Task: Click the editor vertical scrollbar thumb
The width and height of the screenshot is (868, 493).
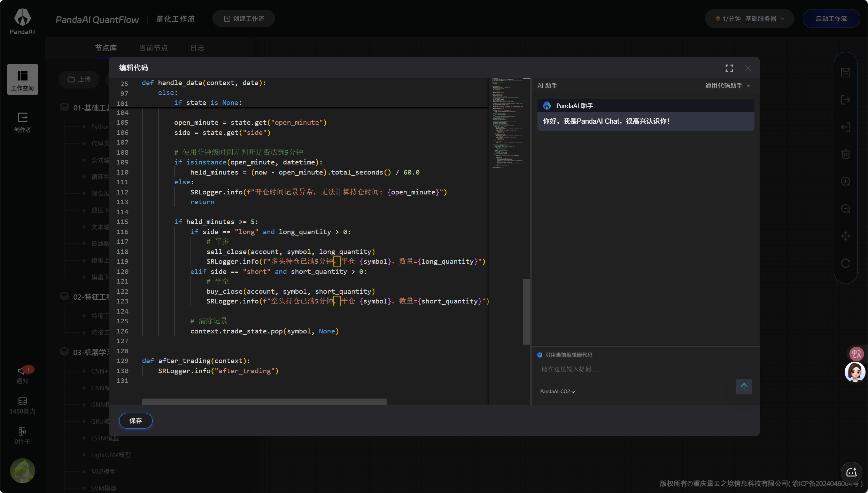Action: 526,312
